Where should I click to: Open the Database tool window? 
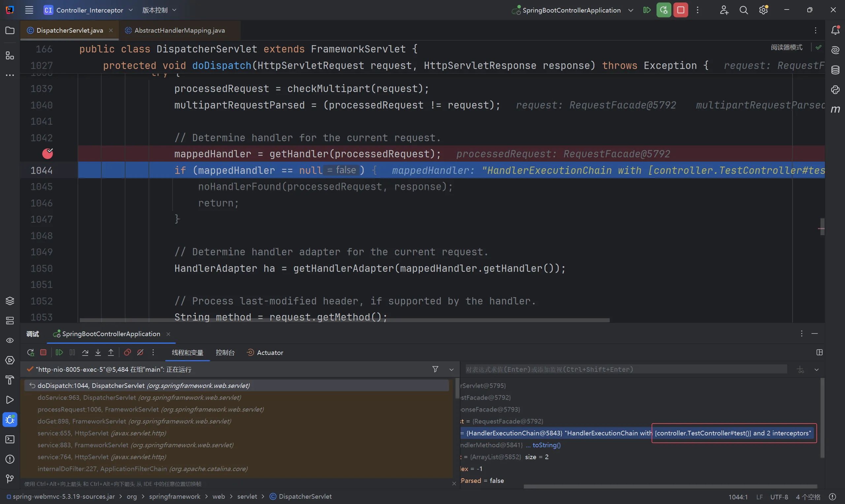[x=835, y=70]
